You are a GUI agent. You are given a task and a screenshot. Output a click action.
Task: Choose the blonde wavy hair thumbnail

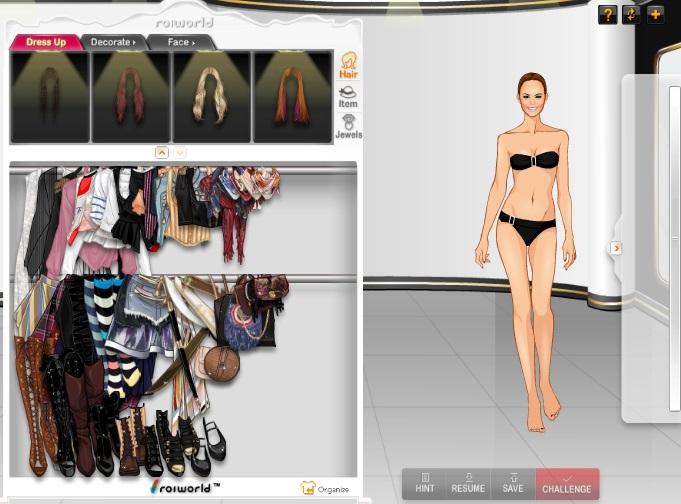tap(211, 96)
